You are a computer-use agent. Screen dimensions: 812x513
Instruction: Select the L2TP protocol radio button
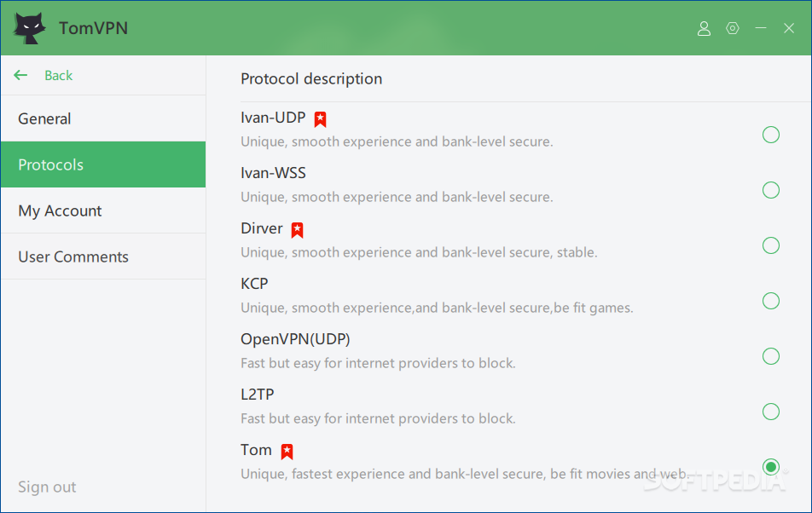click(x=770, y=411)
